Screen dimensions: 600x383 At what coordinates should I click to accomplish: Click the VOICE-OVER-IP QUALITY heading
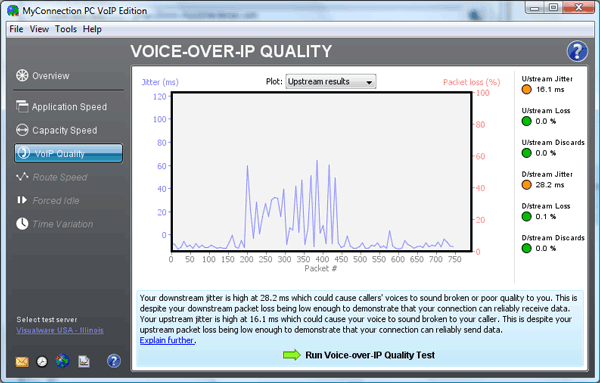231,51
